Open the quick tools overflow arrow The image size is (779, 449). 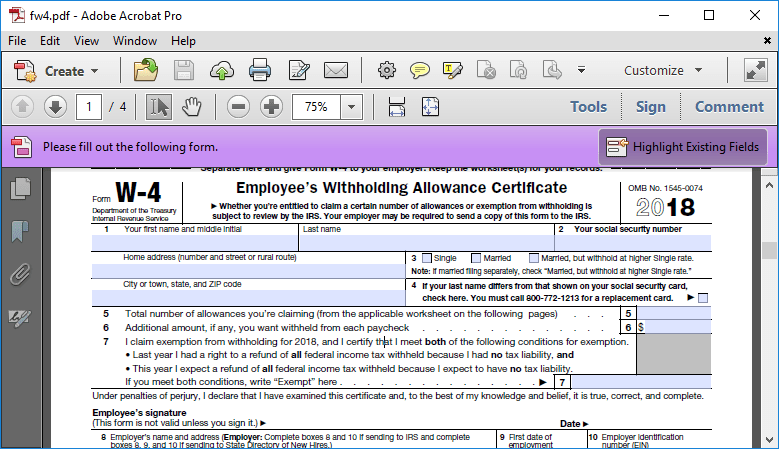tap(581, 70)
